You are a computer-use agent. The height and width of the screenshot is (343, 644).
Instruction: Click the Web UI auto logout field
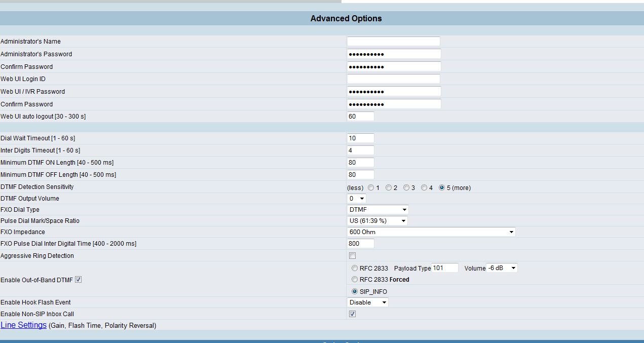[x=360, y=117]
